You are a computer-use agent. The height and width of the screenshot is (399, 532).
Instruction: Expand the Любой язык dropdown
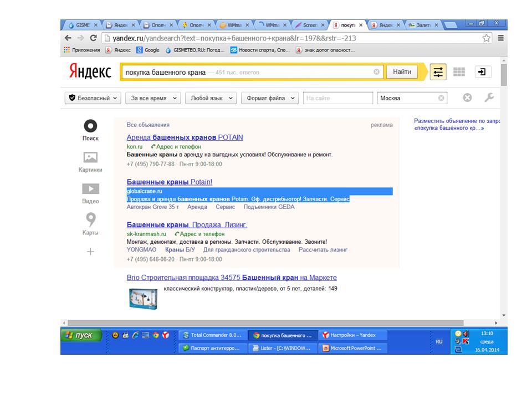pyautogui.click(x=211, y=98)
